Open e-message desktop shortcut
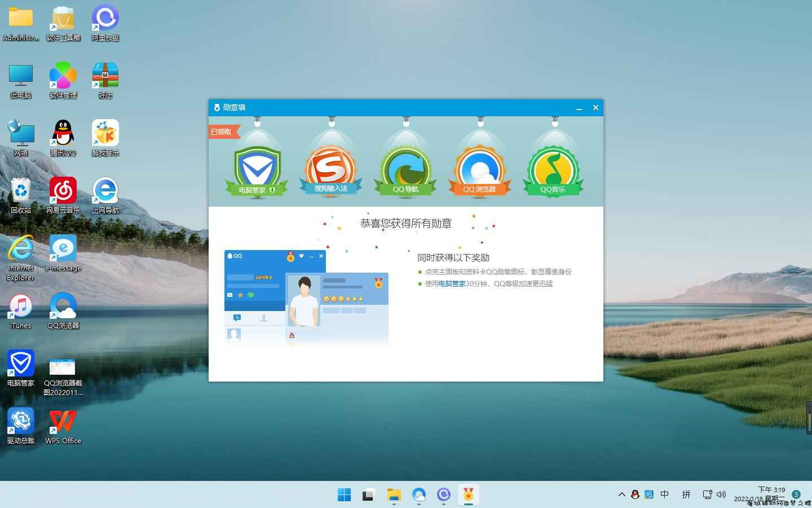The image size is (812, 508). coord(63,253)
